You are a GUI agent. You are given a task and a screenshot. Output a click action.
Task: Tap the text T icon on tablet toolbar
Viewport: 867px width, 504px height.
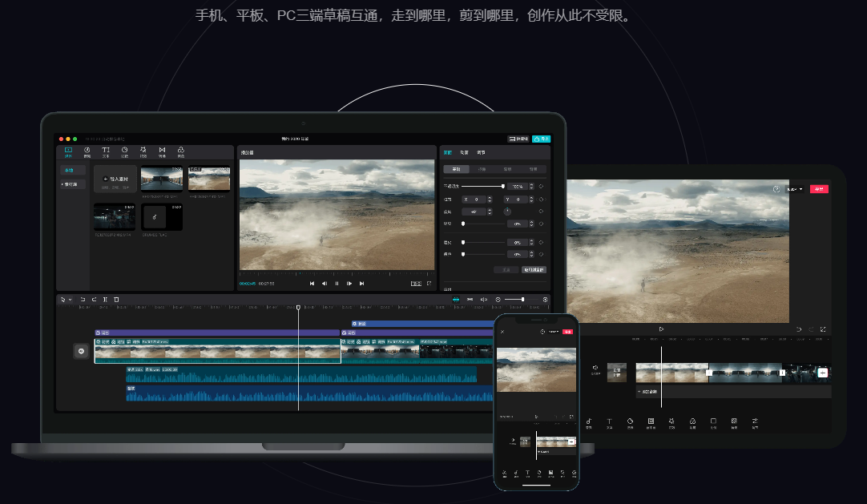[609, 422]
